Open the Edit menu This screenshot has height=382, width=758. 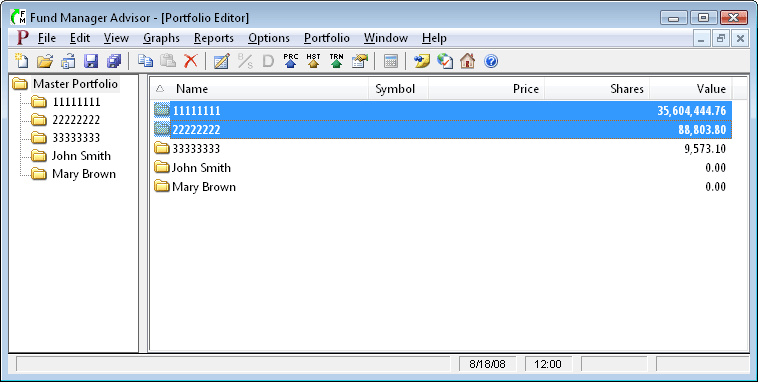pos(80,38)
